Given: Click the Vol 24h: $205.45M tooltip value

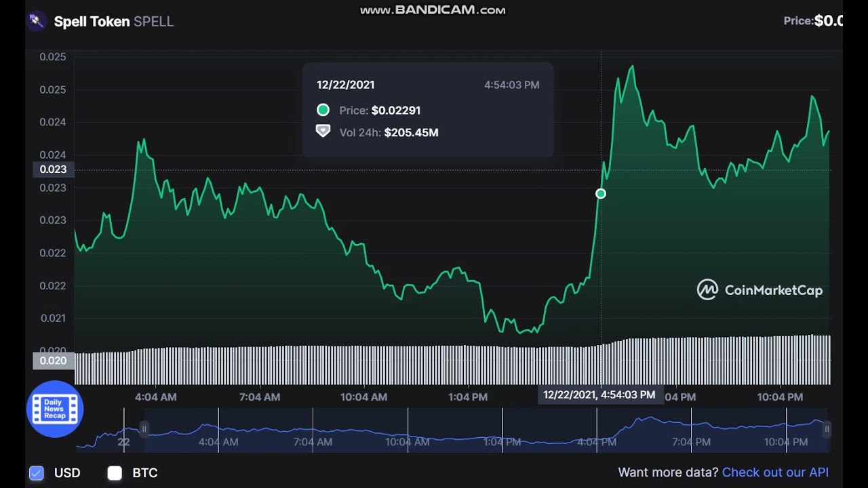Looking at the screenshot, I should [389, 132].
